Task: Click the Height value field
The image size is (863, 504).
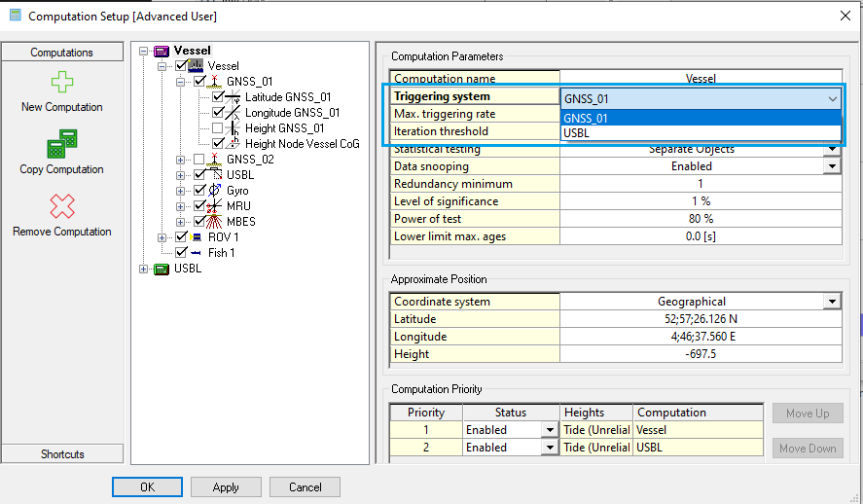Action: coord(701,354)
